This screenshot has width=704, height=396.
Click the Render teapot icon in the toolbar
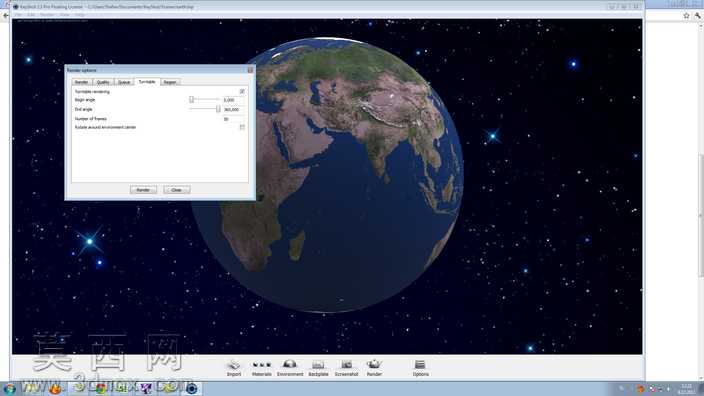point(374,368)
